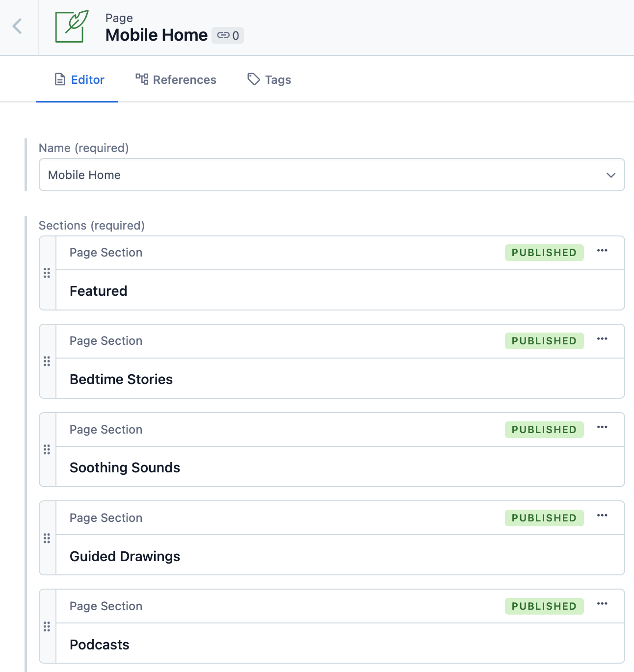Open actions menu for Featured section
634x672 pixels.
(602, 251)
